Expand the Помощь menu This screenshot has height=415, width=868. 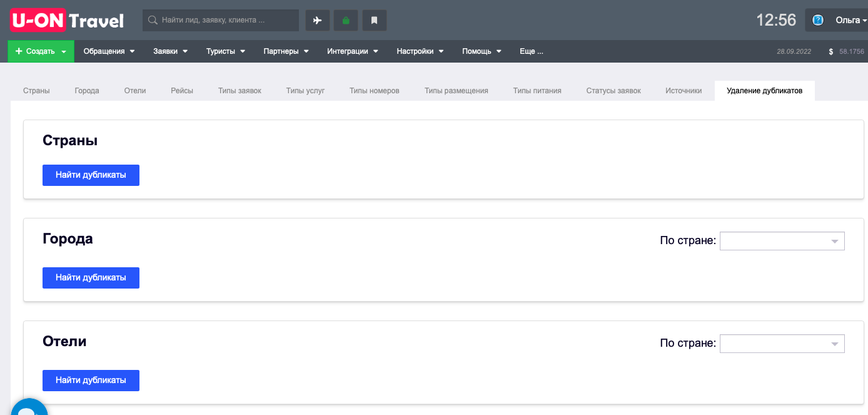pos(482,51)
